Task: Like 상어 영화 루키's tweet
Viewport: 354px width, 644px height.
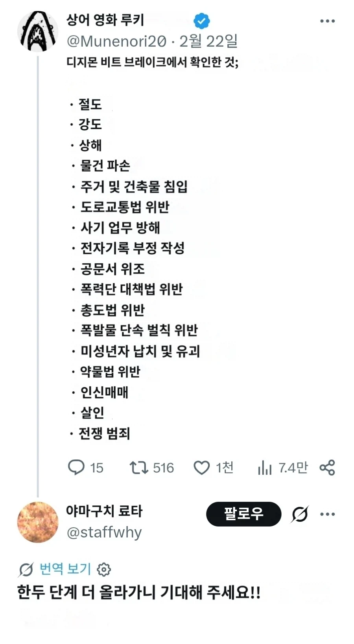Action: click(x=203, y=468)
